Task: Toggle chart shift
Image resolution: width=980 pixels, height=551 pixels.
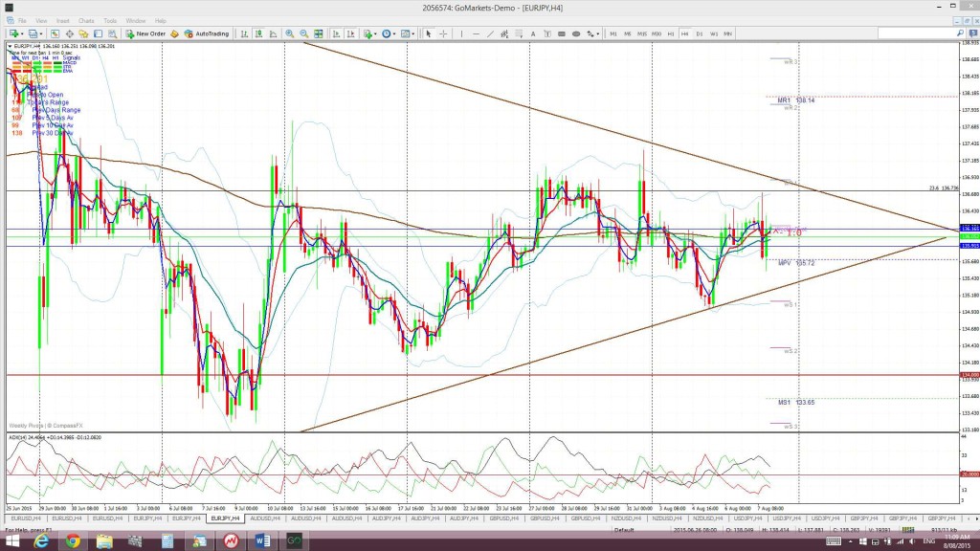Action: coord(350,33)
